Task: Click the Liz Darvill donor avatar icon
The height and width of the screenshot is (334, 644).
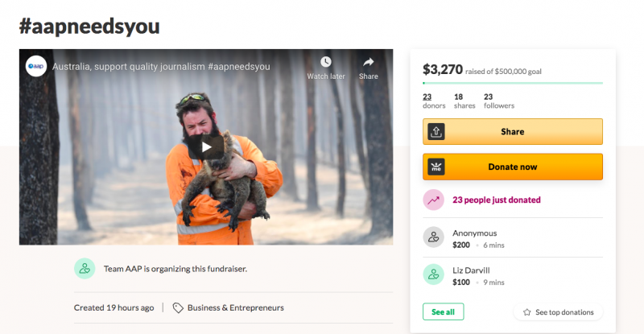Action: (x=434, y=275)
